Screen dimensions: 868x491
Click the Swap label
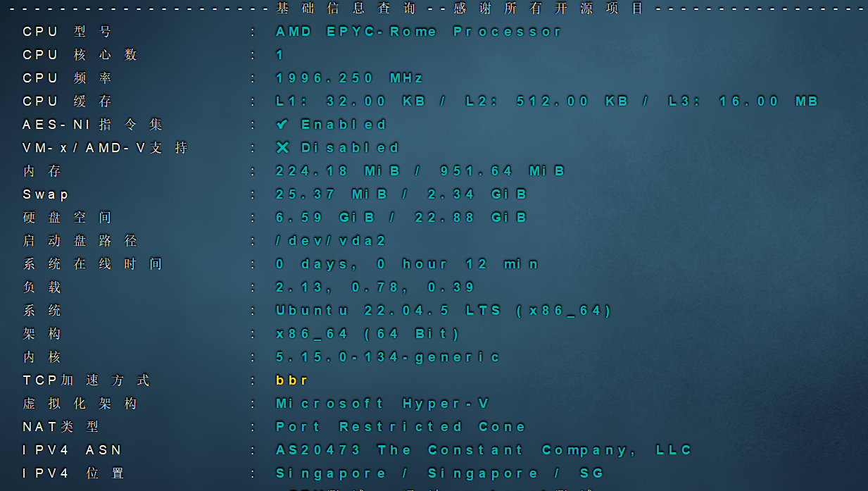(46, 194)
